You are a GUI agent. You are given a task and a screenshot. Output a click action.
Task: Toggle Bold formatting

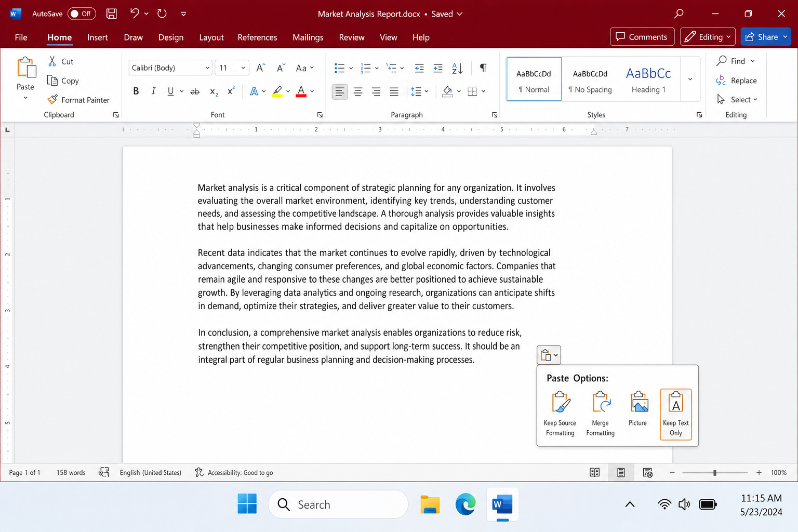click(x=136, y=91)
